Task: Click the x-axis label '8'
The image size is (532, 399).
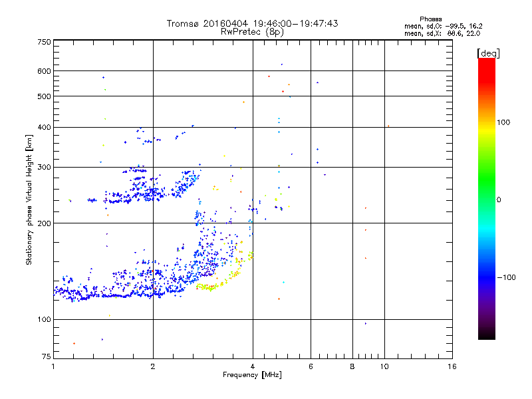Action: pyautogui.click(x=352, y=366)
